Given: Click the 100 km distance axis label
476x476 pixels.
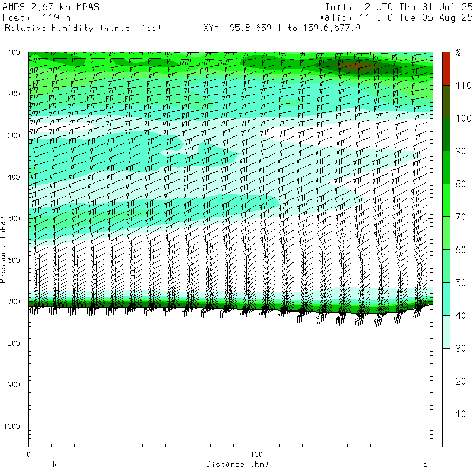Looking at the screenshot, I should click(257, 454).
